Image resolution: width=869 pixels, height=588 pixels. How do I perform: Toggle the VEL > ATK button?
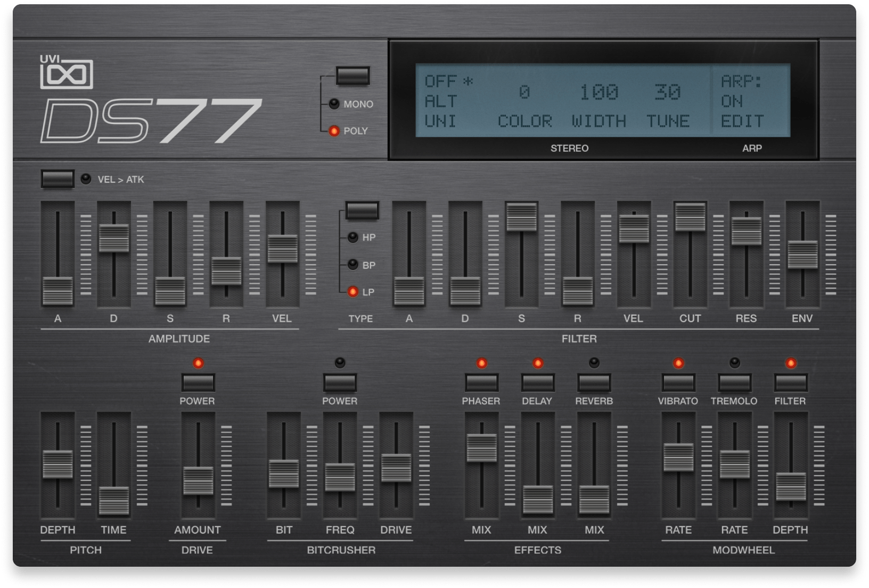(58, 179)
